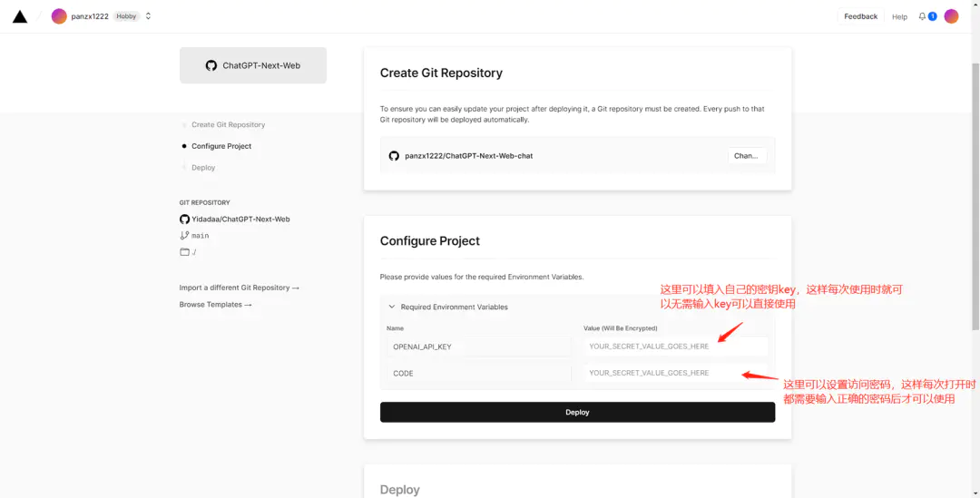Screen dimensions: 980x498
Task: Open the team scope switcher arrows
Action: 149,16
